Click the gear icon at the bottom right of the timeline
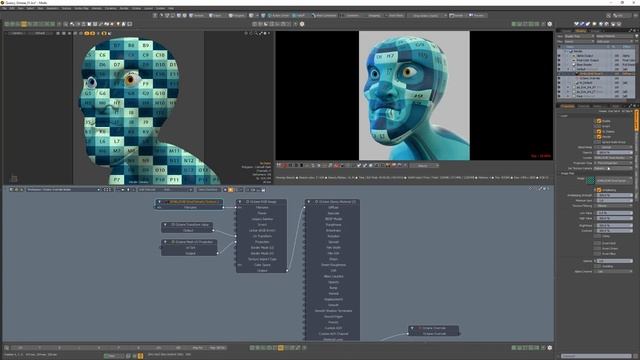This screenshot has width=640, height=360. (x=549, y=348)
